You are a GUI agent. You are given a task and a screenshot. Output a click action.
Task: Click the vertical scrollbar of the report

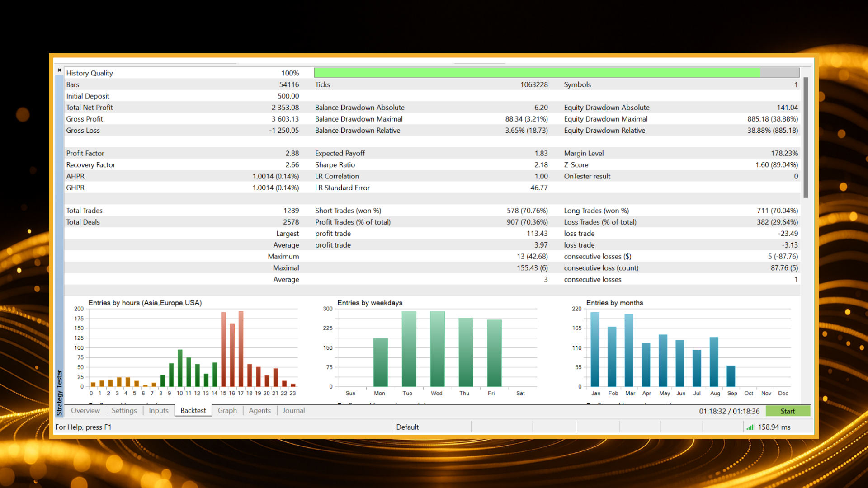pyautogui.click(x=806, y=137)
